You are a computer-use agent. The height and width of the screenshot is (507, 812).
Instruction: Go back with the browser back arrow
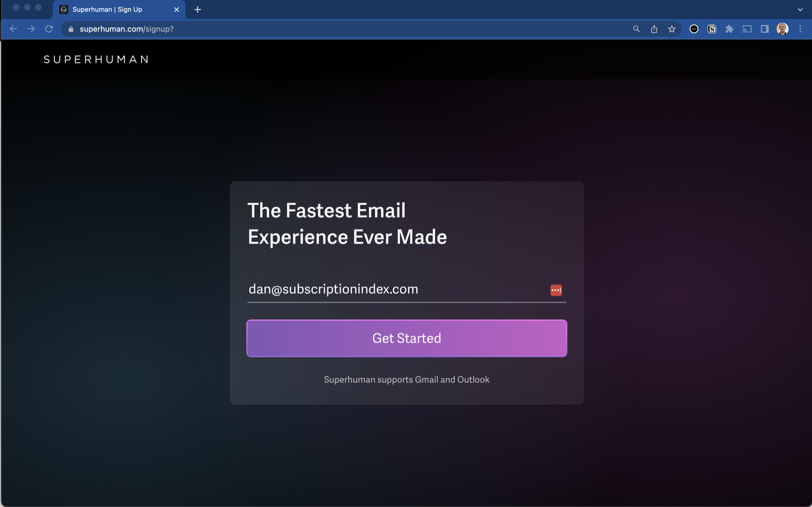tap(14, 29)
